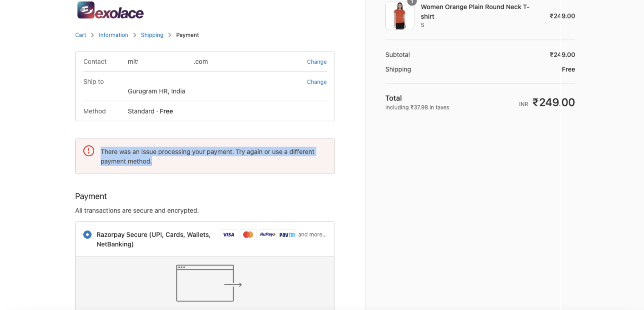Click the Payment section heading

pyautogui.click(x=91, y=196)
